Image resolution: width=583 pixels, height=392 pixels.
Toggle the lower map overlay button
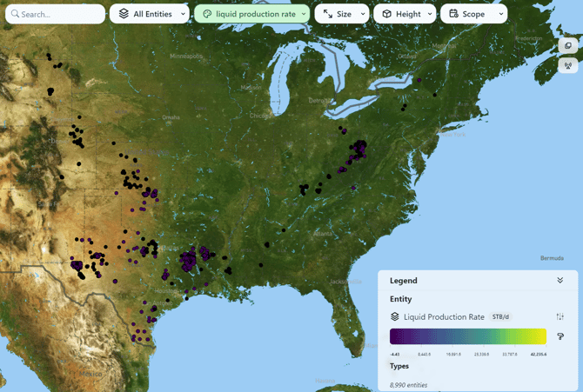tap(568, 65)
